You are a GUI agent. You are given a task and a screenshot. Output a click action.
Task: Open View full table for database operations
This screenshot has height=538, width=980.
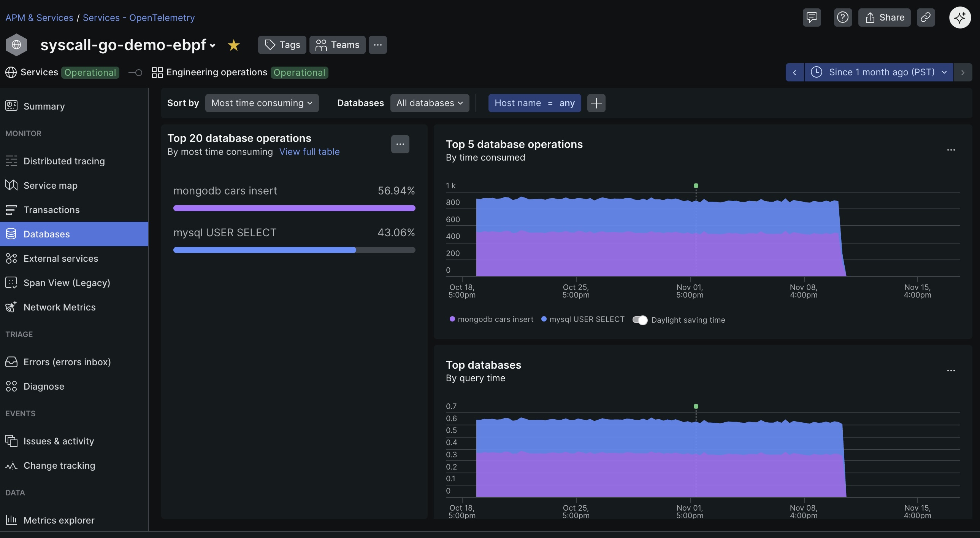[309, 151]
